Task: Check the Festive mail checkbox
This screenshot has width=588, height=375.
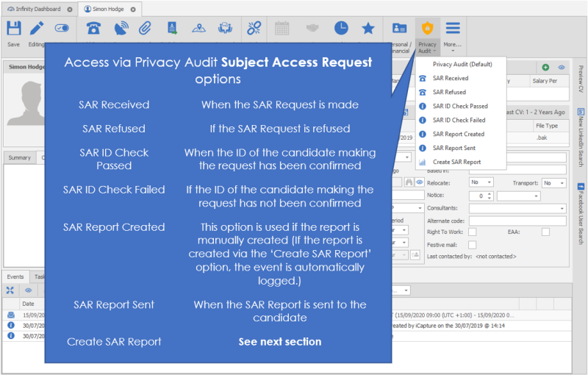Action: [473, 244]
